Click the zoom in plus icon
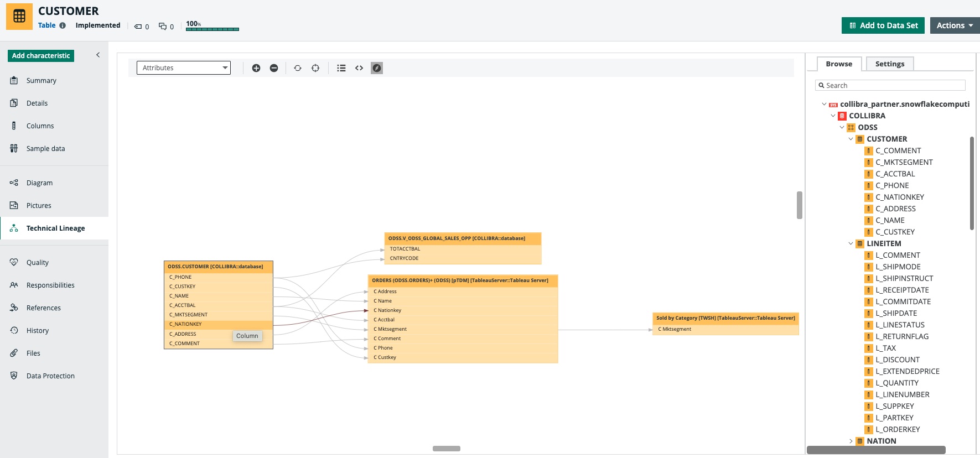Screen dimensions: 980x458 point(256,68)
